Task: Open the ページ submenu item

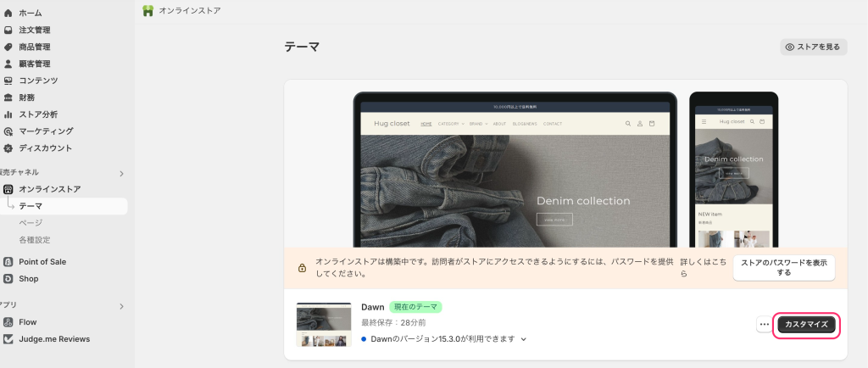Action: (31, 223)
